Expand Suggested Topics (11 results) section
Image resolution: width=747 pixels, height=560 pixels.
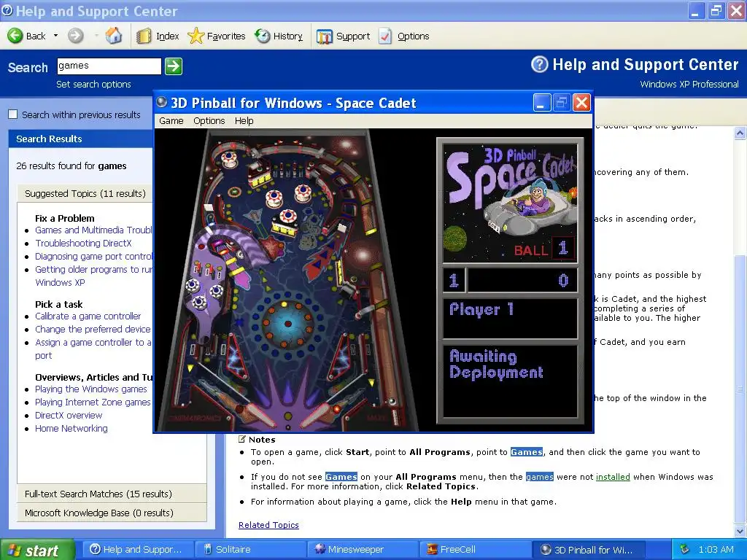85,194
